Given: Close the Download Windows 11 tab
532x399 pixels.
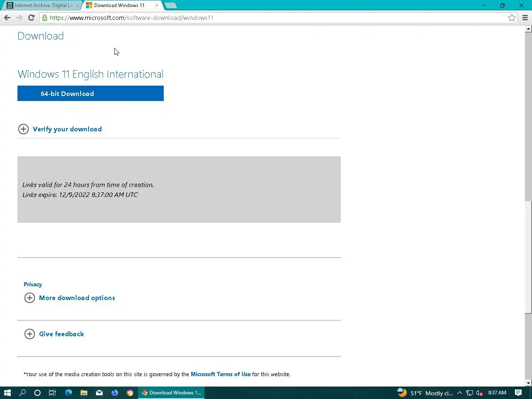Looking at the screenshot, I should coord(156,5).
